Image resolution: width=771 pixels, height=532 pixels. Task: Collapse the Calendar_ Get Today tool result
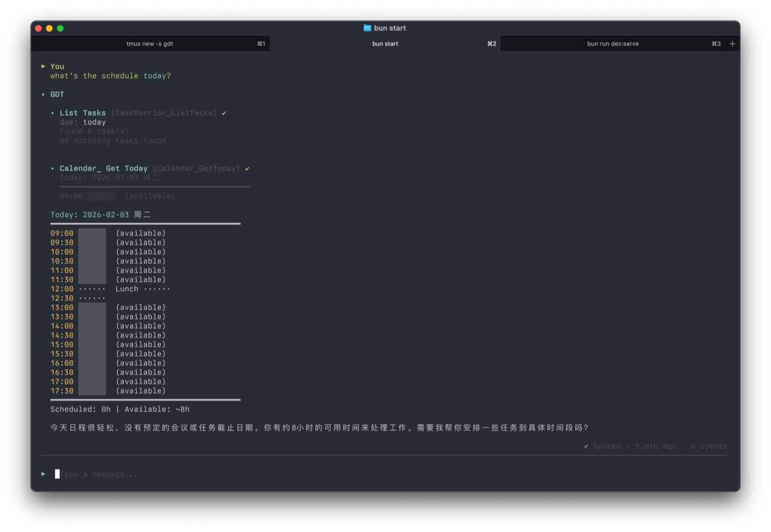[52, 169]
